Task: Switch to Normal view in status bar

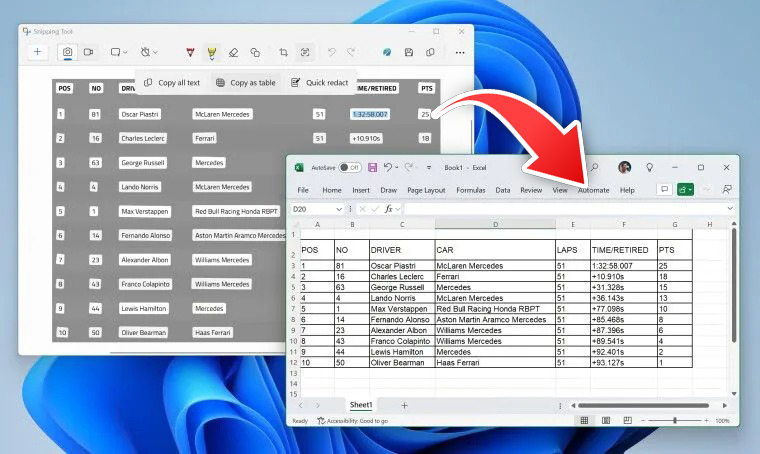Action: tap(585, 421)
